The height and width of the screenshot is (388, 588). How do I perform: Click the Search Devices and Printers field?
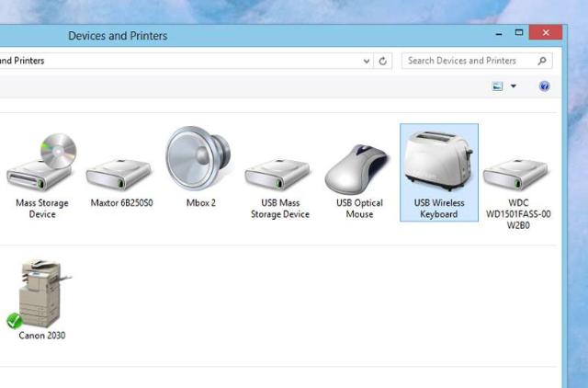(x=469, y=61)
